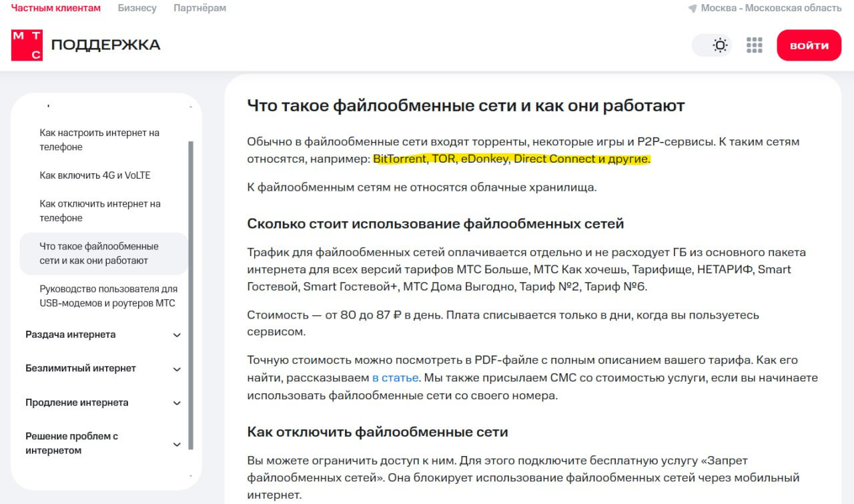Image resolution: width=854 pixels, height=504 pixels.
Task: Open Руководство пользователя для USB-модемов
Action: [x=108, y=296]
